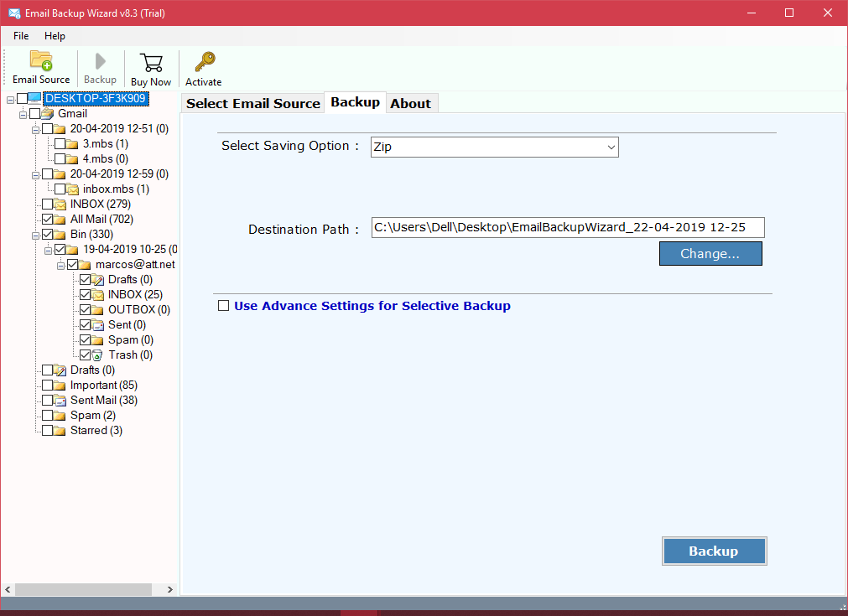
Task: Collapse the Bin (330) tree node
Action: coord(36,236)
